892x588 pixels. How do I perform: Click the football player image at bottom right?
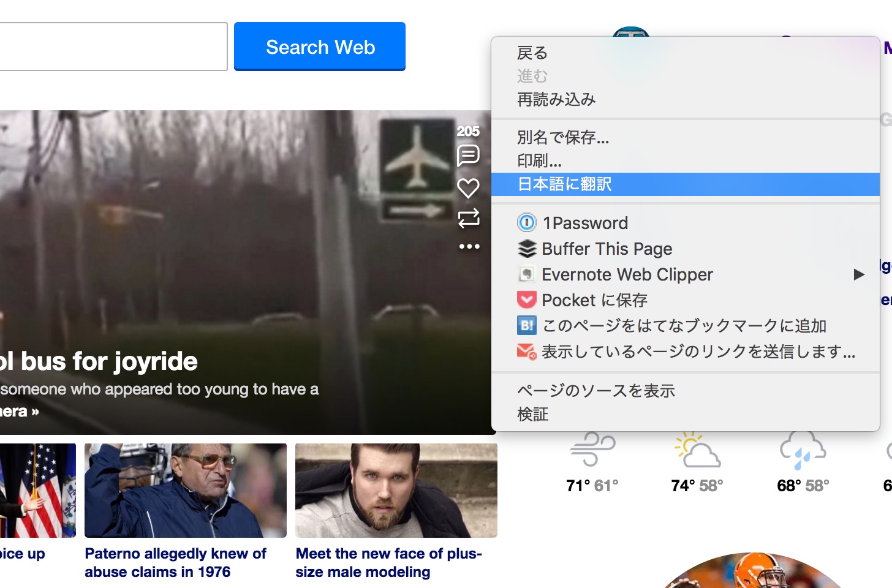click(755, 571)
